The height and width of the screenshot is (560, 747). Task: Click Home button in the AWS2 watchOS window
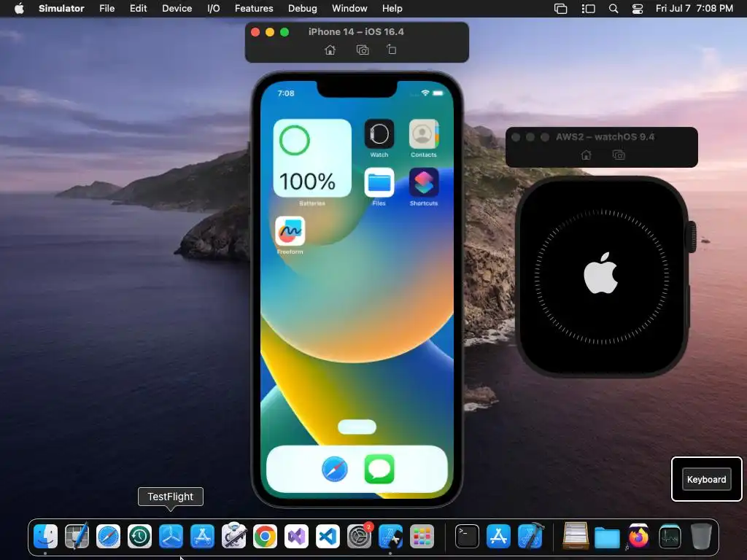click(x=587, y=155)
